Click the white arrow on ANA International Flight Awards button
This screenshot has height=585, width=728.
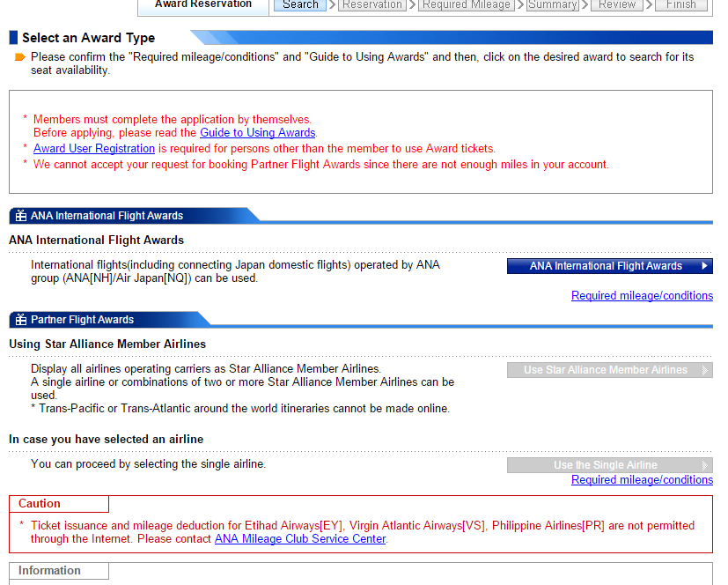click(704, 266)
